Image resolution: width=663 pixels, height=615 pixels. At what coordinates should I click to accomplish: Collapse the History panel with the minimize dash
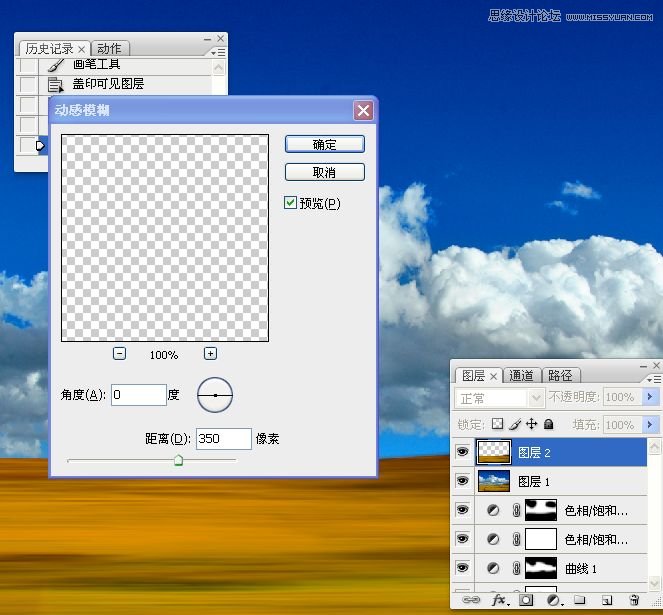(x=207, y=39)
